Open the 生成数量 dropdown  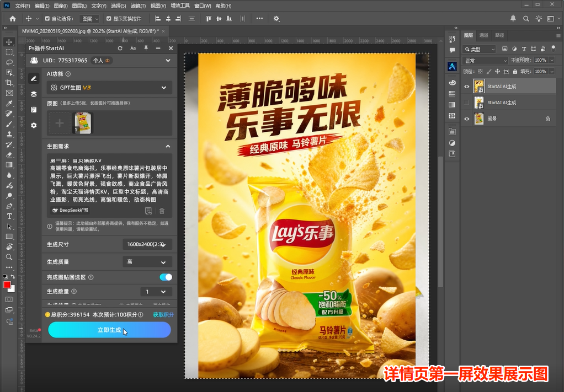tap(156, 292)
